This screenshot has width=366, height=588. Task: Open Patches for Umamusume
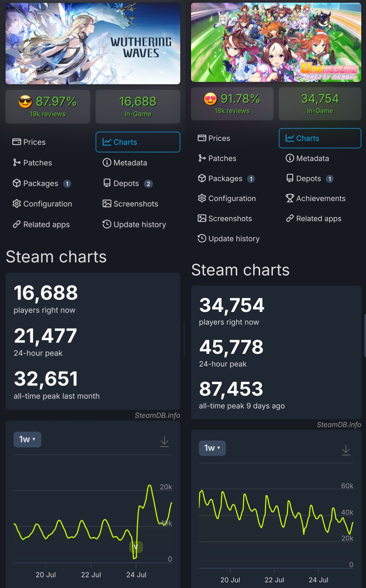(x=217, y=158)
